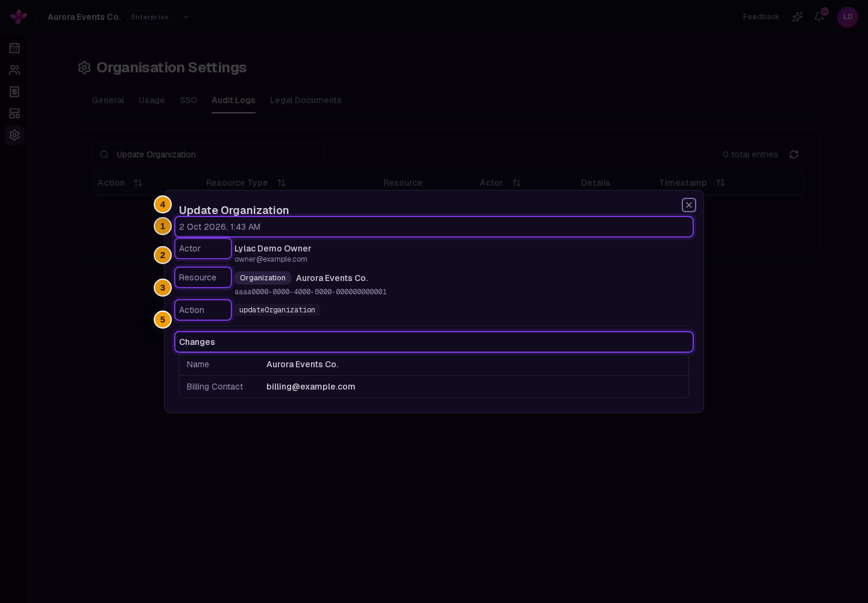Screen dimensions: 868x603
Task: Click the Lylac flower logo
Action: pyautogui.click(x=19, y=17)
